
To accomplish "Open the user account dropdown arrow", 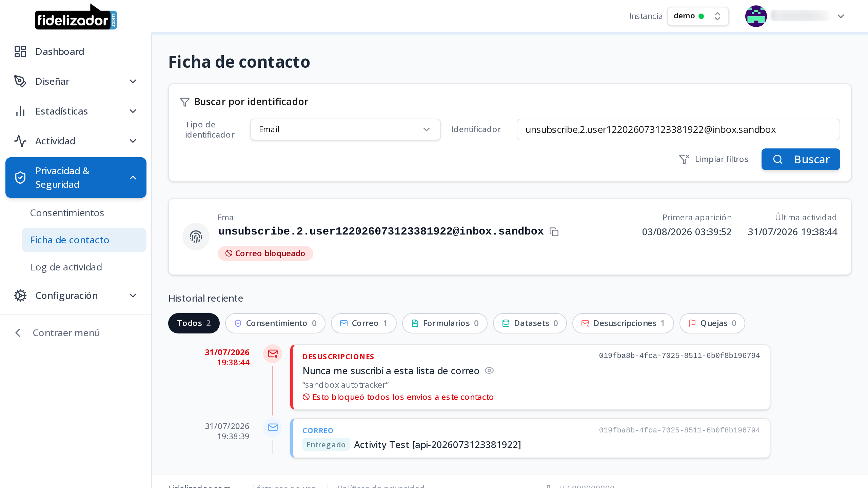I will [841, 16].
